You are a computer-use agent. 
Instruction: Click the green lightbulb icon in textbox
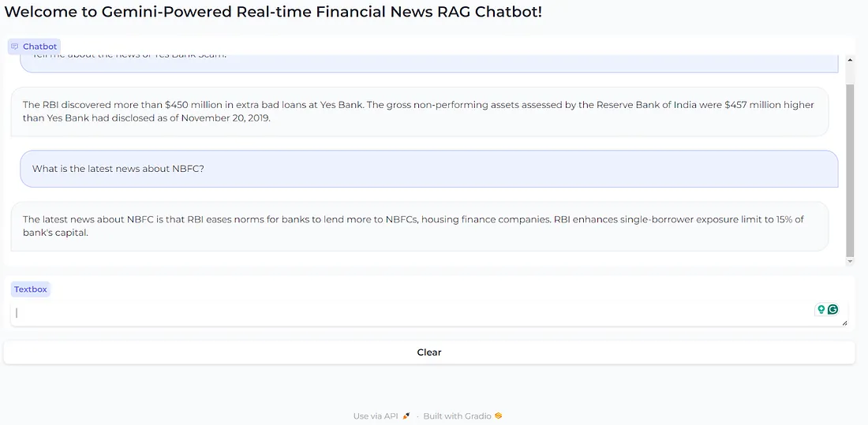coord(821,309)
